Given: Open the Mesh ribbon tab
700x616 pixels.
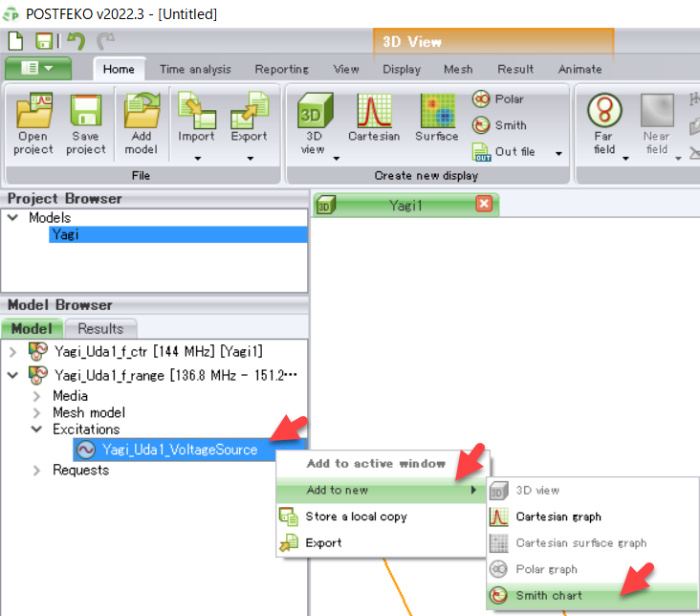Looking at the screenshot, I should tap(458, 69).
